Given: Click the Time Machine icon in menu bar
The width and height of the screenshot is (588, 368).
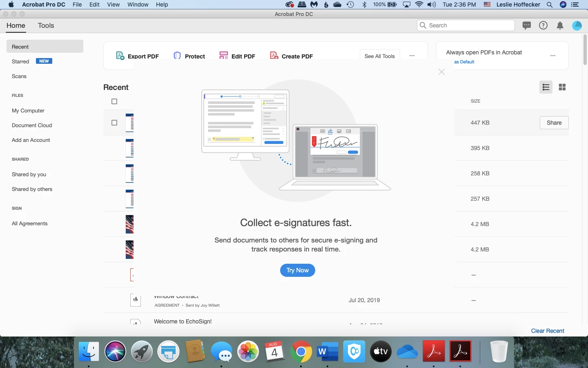Looking at the screenshot, I should coord(350,4).
